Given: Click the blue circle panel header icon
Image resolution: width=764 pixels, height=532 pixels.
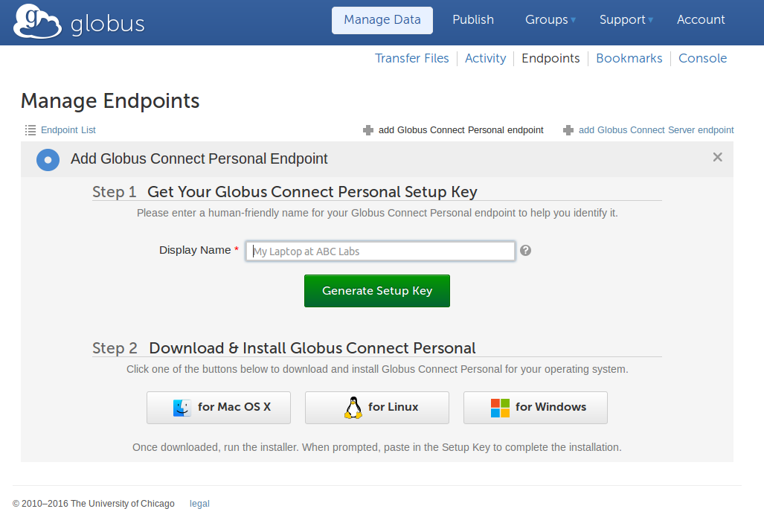Looking at the screenshot, I should [x=48, y=159].
